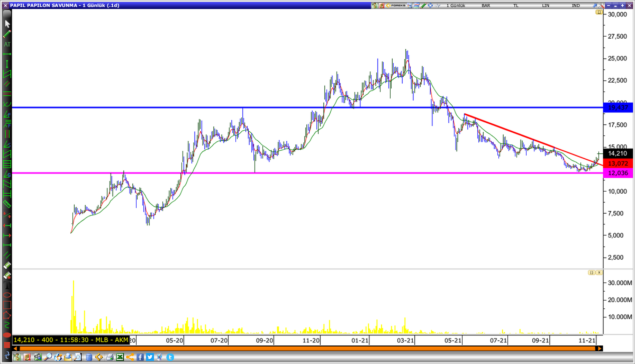Select the pointer arrow tool
Viewport: 635px width, 364px height.
[7, 24]
